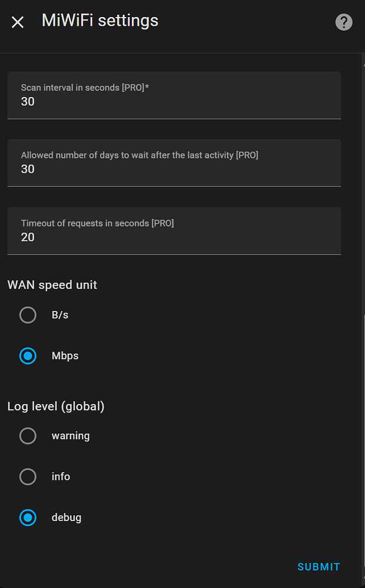Viewport: 365px width, 588px height.
Task: Open the help icon in the header
Action: 343,22
